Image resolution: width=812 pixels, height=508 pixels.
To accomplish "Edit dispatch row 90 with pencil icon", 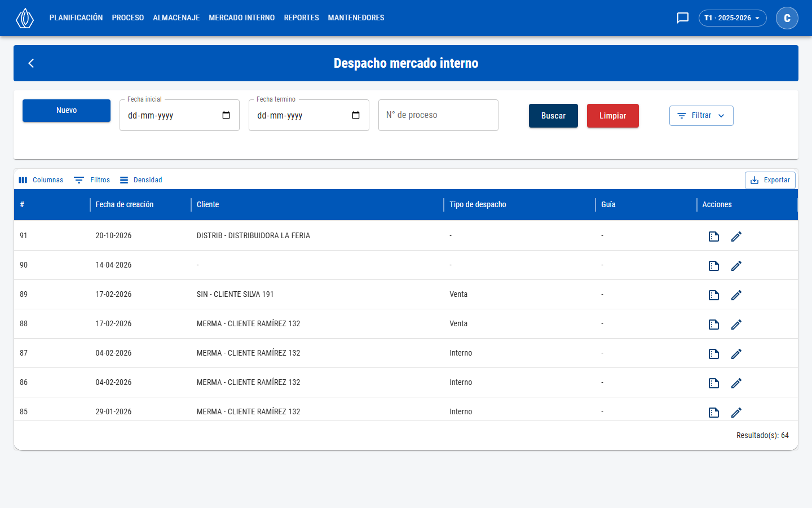I will coord(736,266).
